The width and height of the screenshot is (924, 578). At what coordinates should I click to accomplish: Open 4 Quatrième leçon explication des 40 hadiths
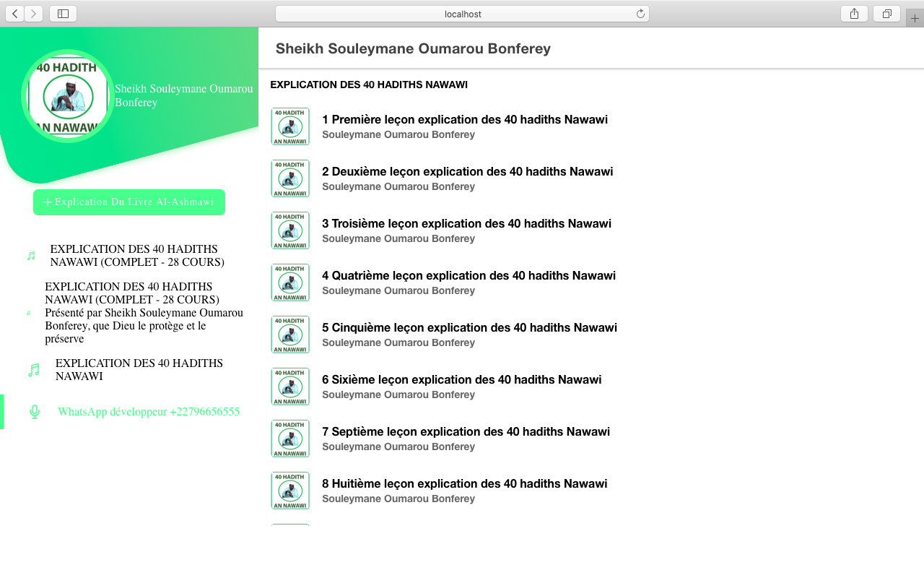click(x=468, y=276)
